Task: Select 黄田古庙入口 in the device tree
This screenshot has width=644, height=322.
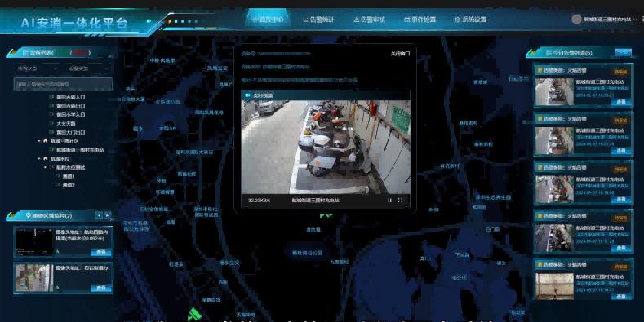Action: click(71, 97)
